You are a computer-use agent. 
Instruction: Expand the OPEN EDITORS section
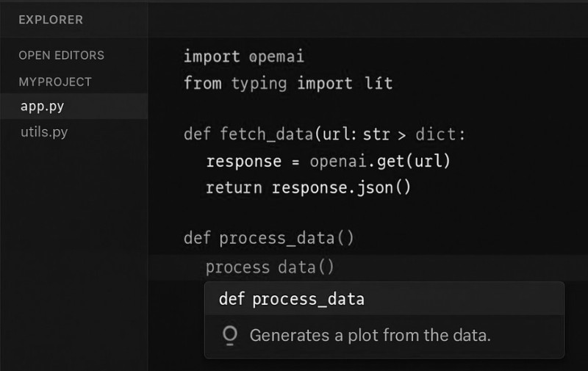click(62, 55)
